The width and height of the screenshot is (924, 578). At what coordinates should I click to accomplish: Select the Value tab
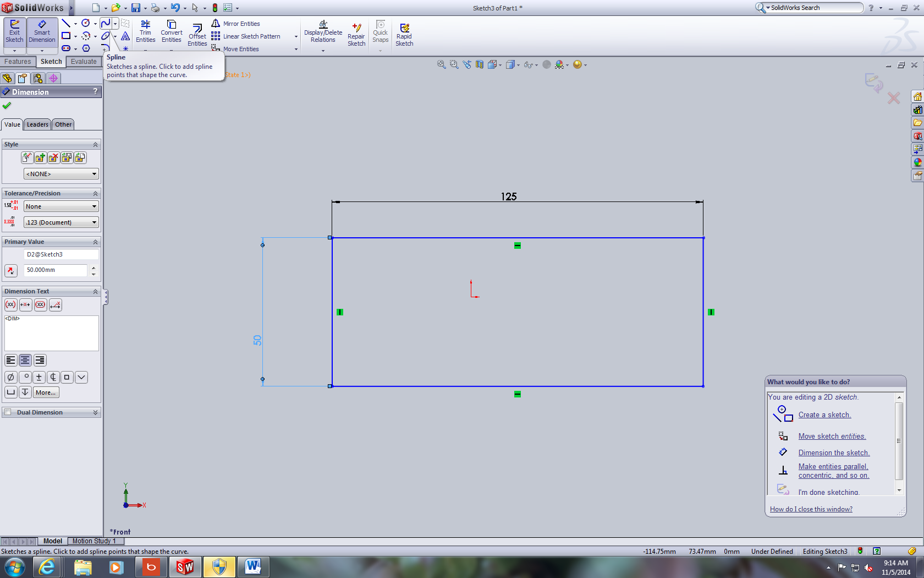(12, 124)
